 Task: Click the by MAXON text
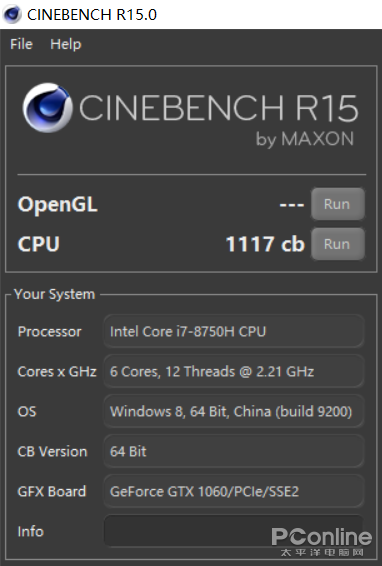[305, 139]
